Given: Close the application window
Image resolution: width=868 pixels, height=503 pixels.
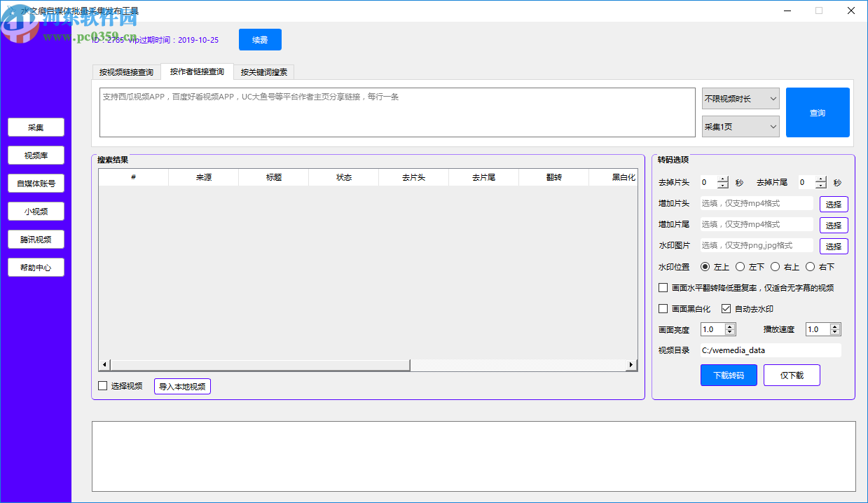Looking at the screenshot, I should point(851,11).
